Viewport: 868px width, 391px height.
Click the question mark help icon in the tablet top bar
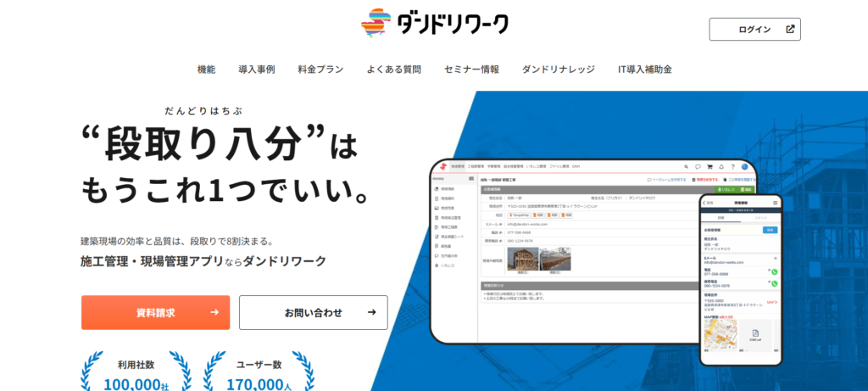733,167
